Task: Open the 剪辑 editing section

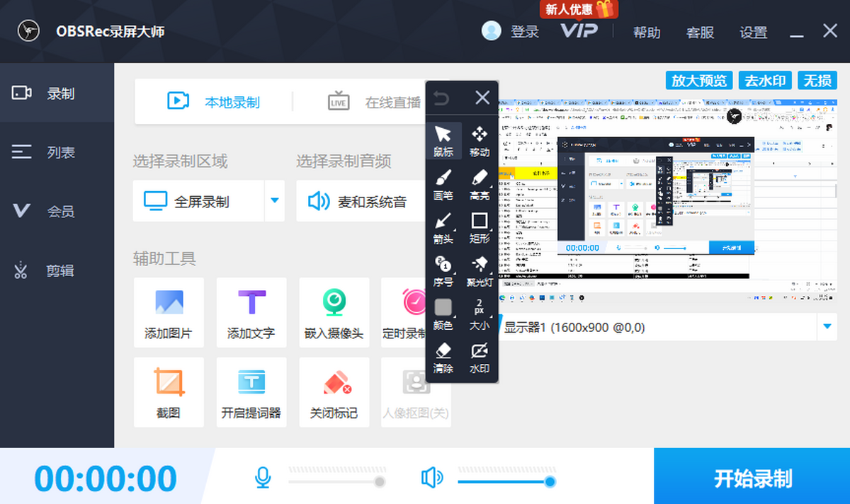Action: (x=57, y=270)
